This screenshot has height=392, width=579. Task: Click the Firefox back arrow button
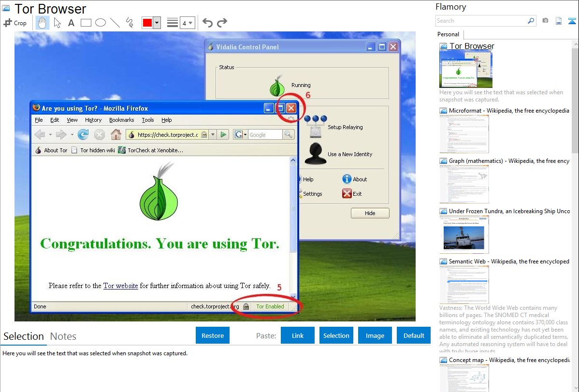[x=40, y=134]
